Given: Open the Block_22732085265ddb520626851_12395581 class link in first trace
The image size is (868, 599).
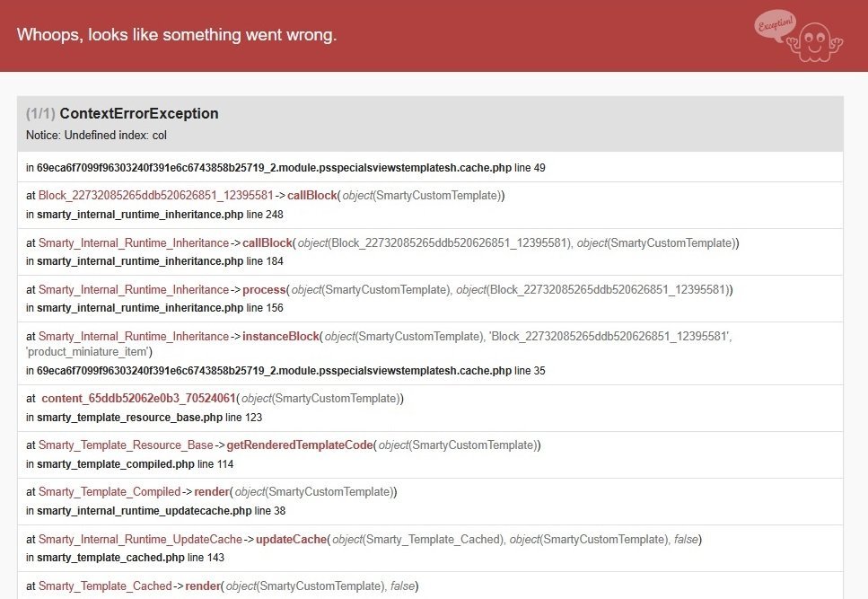Looking at the screenshot, I should [155, 196].
